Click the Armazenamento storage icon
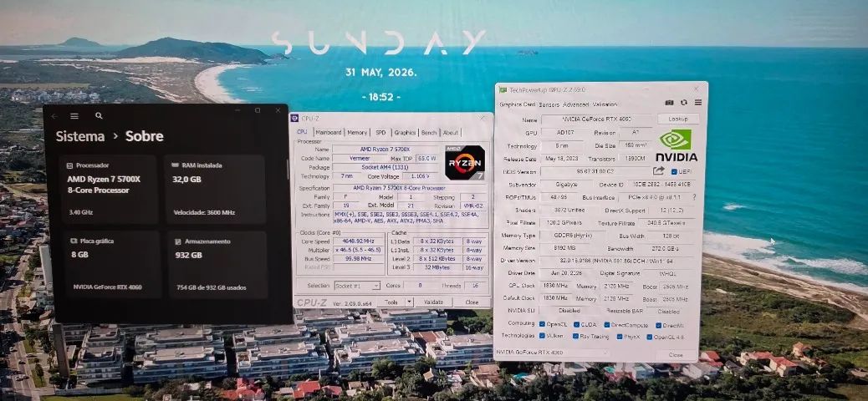Screen dimensions: 868x401 pos(178,241)
